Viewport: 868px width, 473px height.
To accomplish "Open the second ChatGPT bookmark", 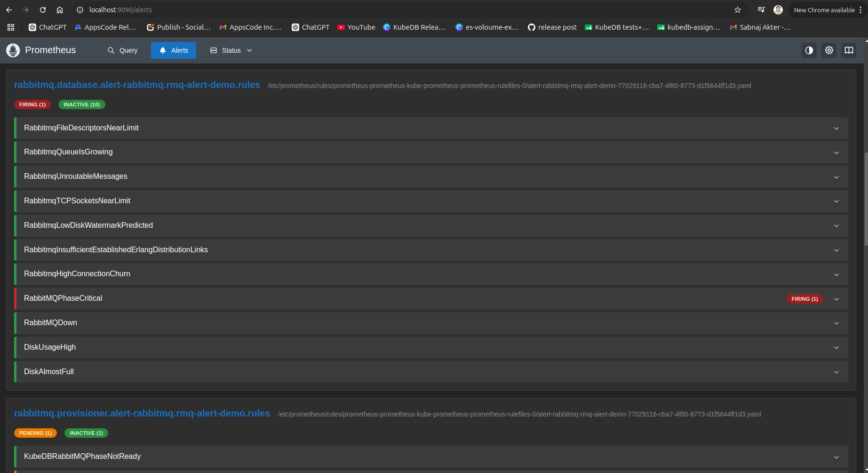I will [x=311, y=27].
